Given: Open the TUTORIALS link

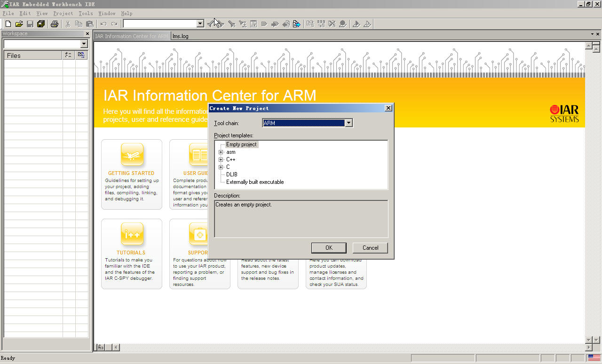Looking at the screenshot, I should tap(131, 253).
